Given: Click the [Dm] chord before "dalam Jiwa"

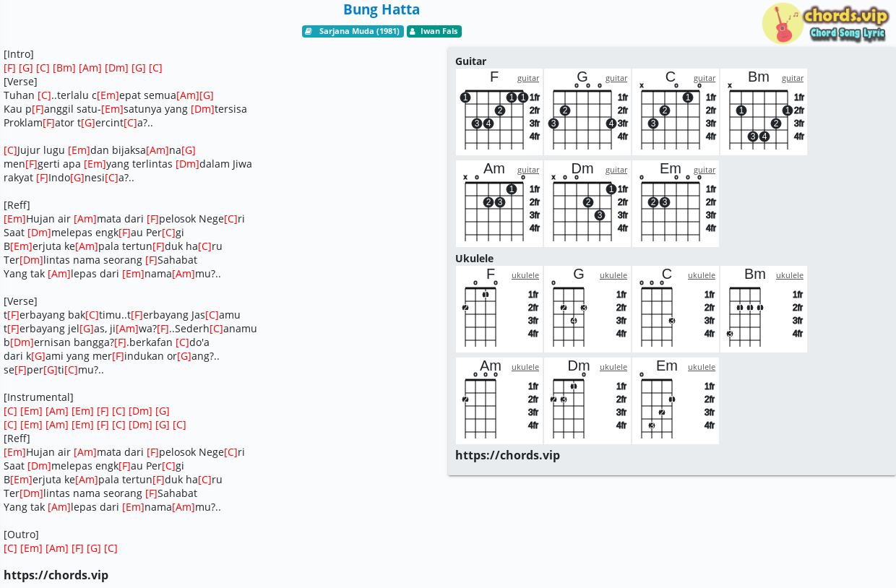Looking at the screenshot, I should 187,164.
